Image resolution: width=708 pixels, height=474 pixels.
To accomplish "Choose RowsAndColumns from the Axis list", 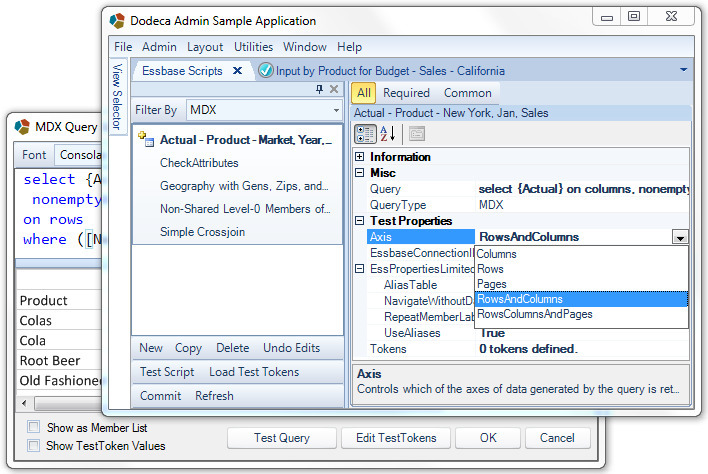I will [x=582, y=299].
